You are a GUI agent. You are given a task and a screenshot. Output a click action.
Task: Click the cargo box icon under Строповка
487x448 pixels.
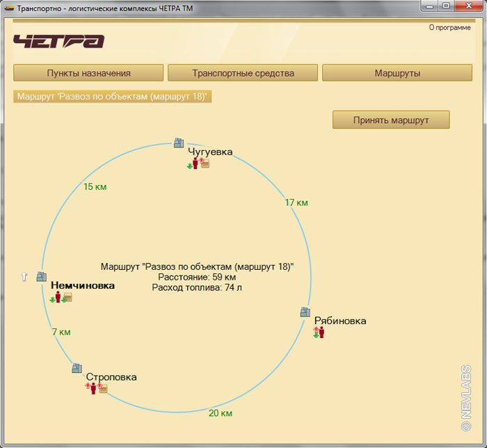103,388
